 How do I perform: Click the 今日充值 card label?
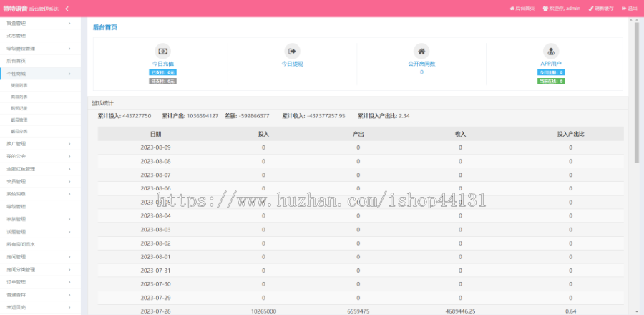tap(162, 64)
